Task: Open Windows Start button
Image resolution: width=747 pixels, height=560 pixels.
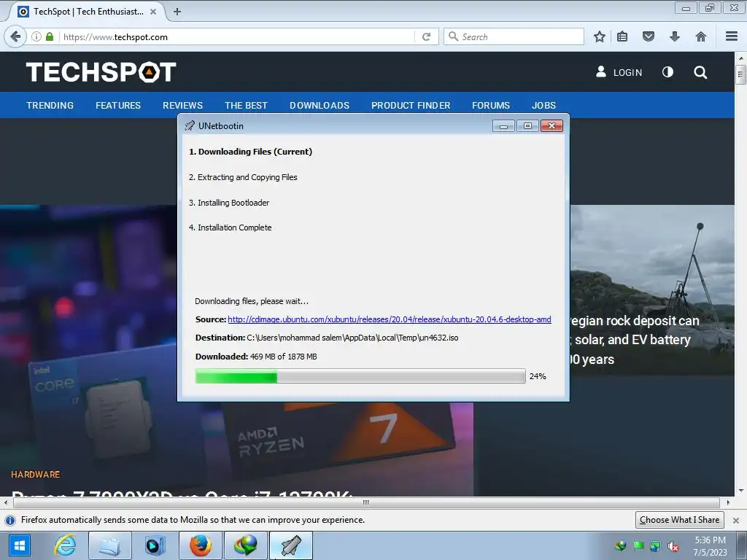Action: 20,545
